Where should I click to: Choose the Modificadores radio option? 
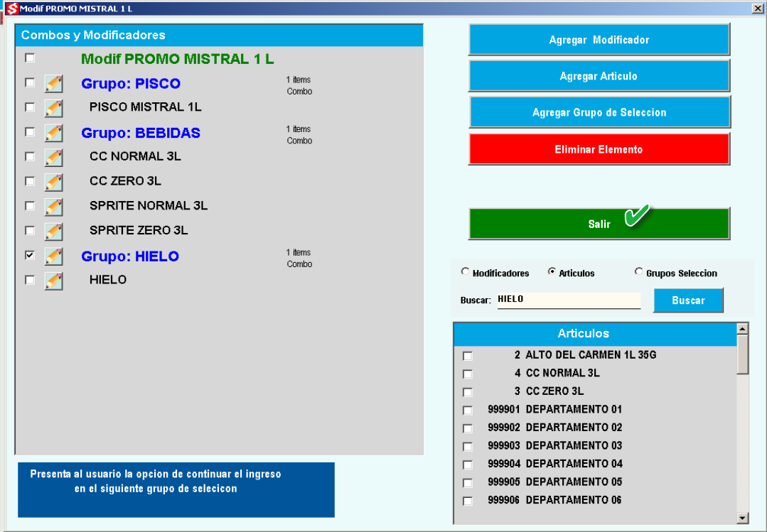(x=465, y=271)
